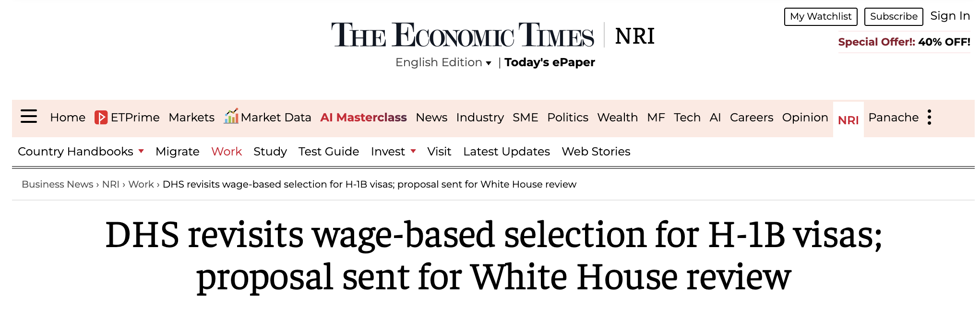Click the My Watchlist button

[x=820, y=16]
